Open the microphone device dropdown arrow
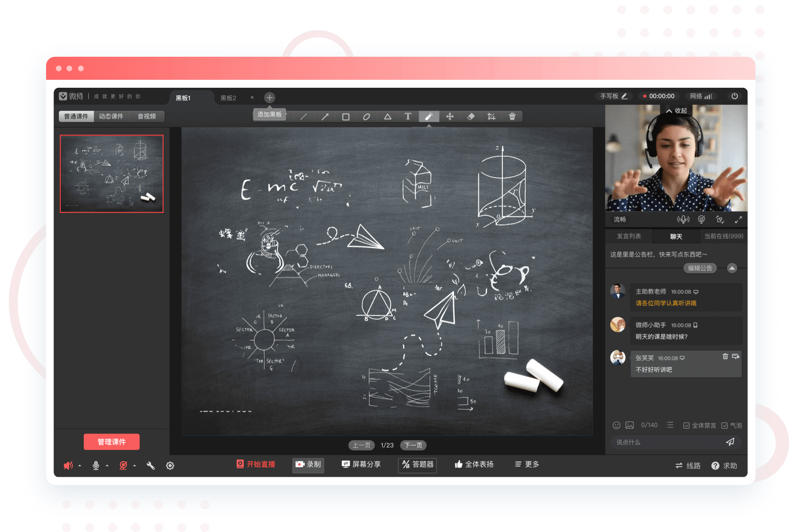Viewport: 798px width, 532px height. click(107, 466)
